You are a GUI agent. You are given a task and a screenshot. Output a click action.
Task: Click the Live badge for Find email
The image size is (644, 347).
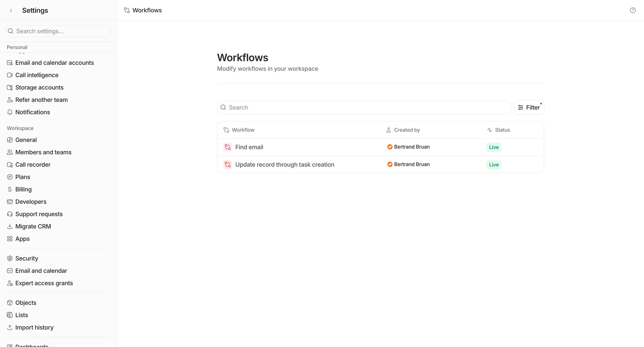[494, 147]
